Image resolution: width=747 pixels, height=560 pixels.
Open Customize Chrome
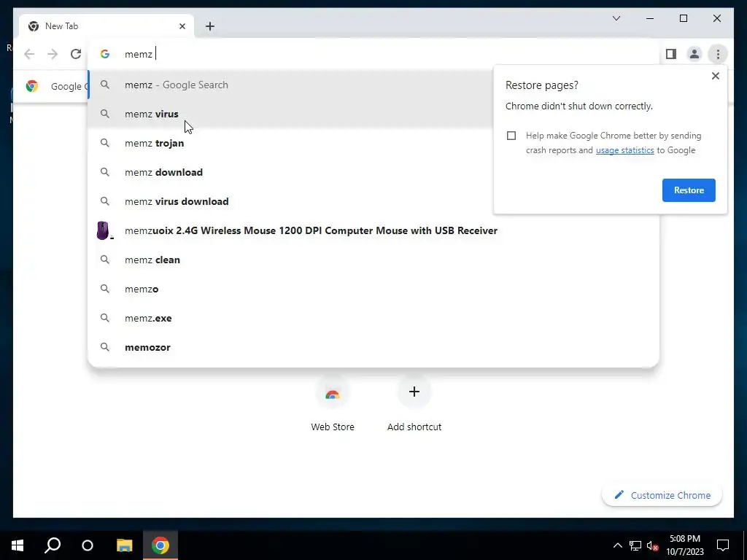pos(662,495)
